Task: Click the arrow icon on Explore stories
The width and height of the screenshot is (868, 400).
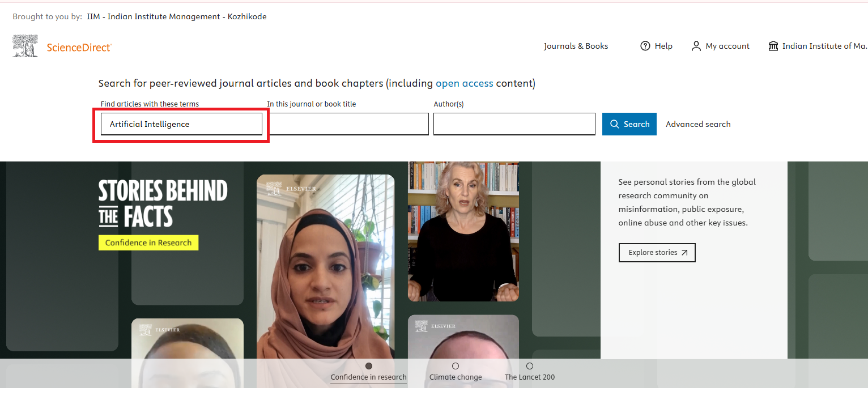Action: [684, 253]
